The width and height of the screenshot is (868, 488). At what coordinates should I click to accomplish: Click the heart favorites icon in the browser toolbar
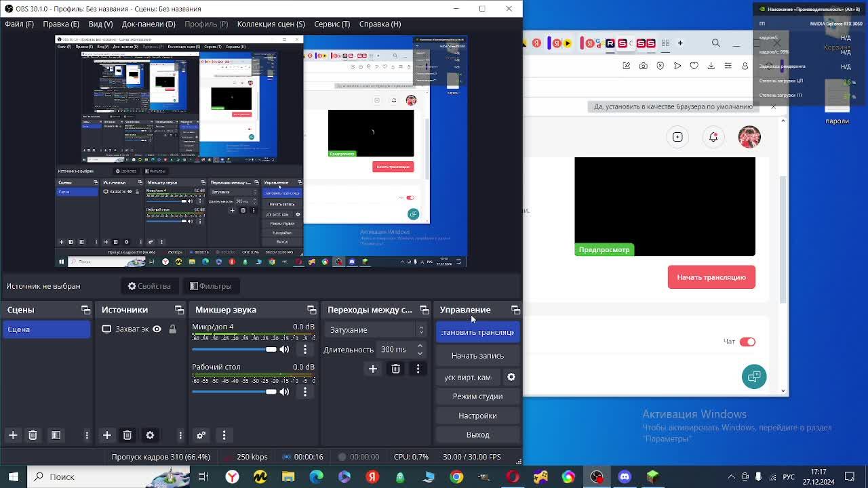(694, 66)
